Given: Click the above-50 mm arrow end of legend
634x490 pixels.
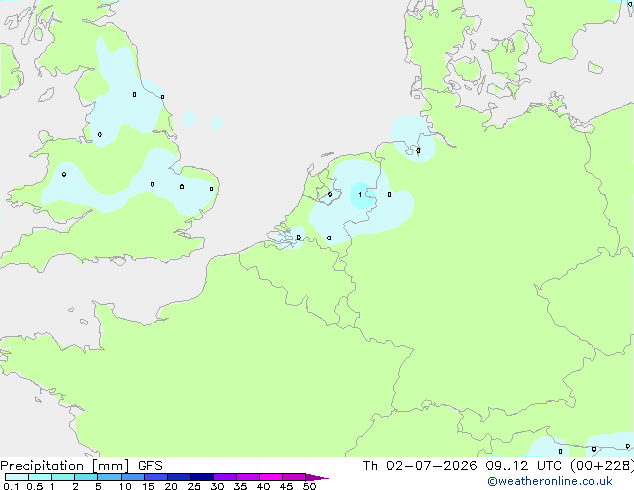Looking at the screenshot, I should (317, 477).
